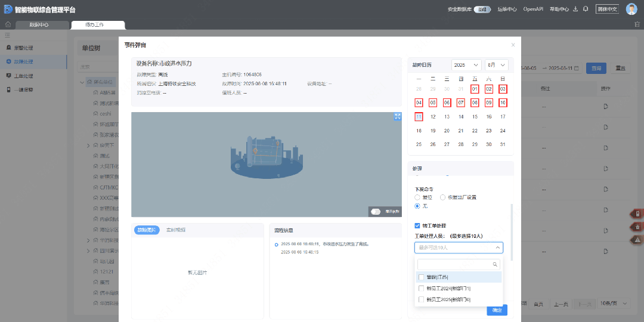
Task: Click the home icon in tab bar
Action: pos(8,24)
